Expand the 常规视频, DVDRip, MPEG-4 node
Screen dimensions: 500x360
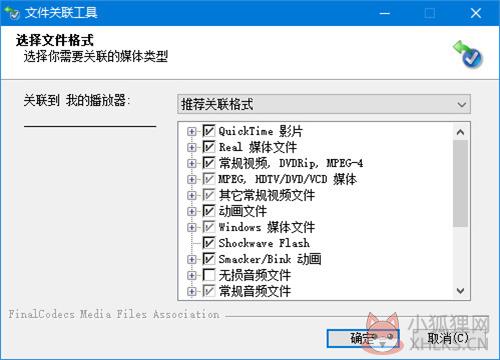[x=192, y=163]
